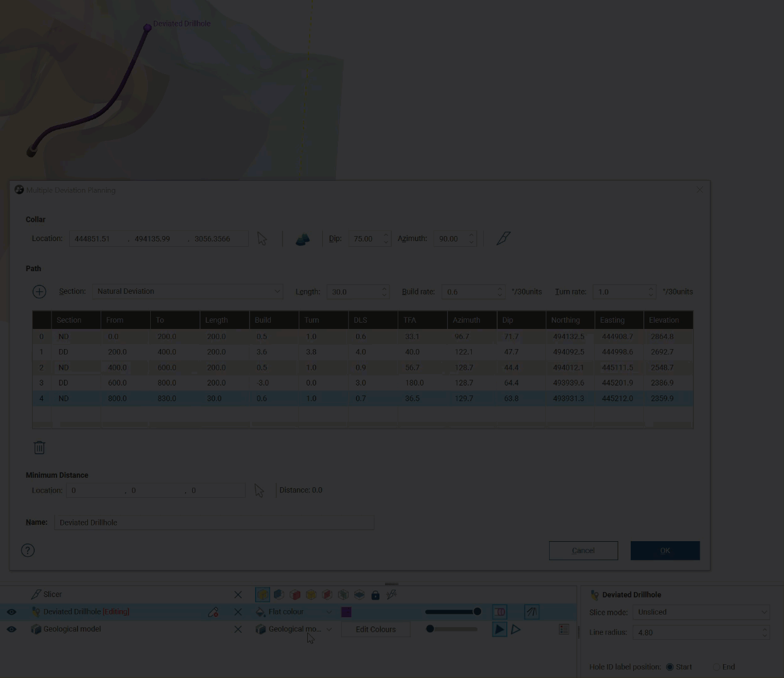The height and width of the screenshot is (678, 784).
Task: Click the OK button
Action: [665, 551]
